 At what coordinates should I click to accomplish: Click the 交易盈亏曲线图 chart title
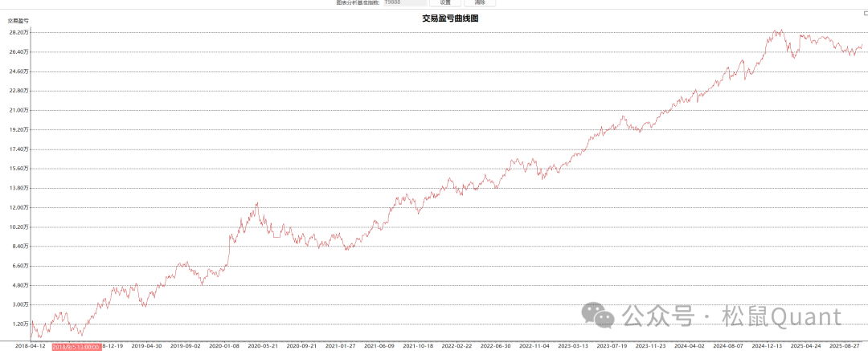click(450, 17)
